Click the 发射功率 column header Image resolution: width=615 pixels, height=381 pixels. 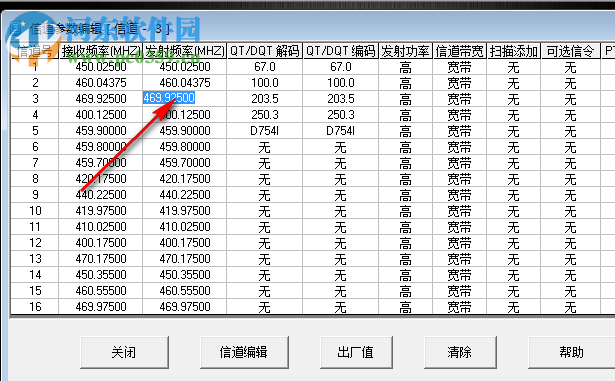coord(406,51)
